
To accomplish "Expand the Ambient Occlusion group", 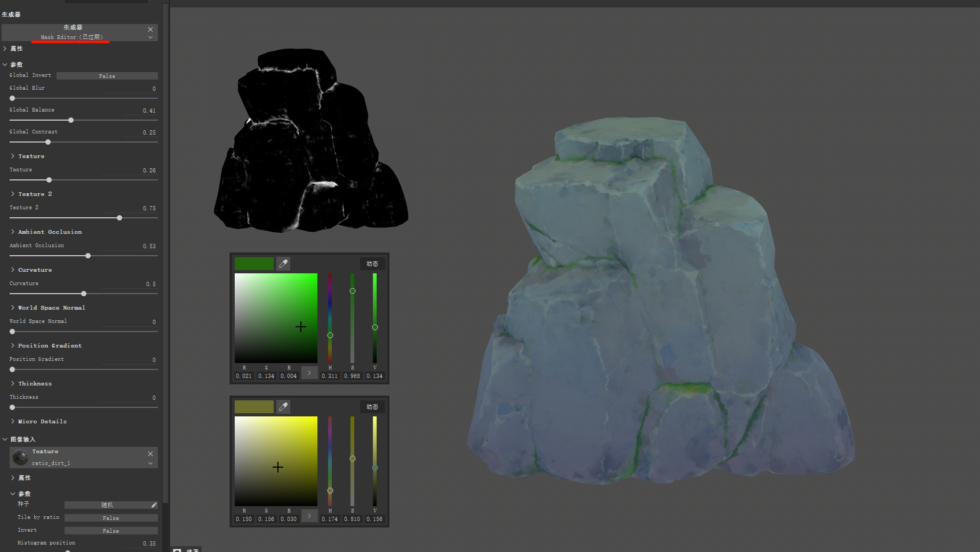I will (x=13, y=232).
